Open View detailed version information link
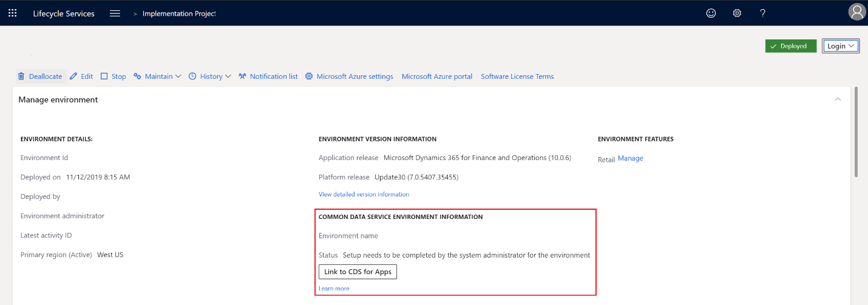Image resolution: width=868 pixels, height=305 pixels. [x=364, y=194]
